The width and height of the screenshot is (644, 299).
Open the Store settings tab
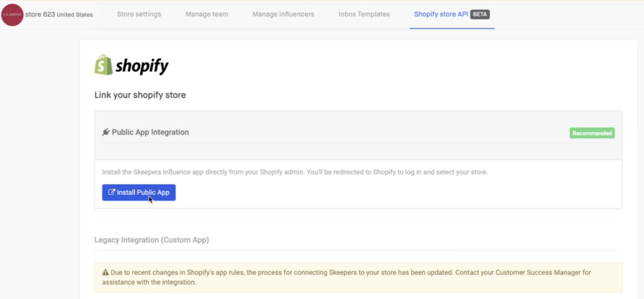(139, 14)
